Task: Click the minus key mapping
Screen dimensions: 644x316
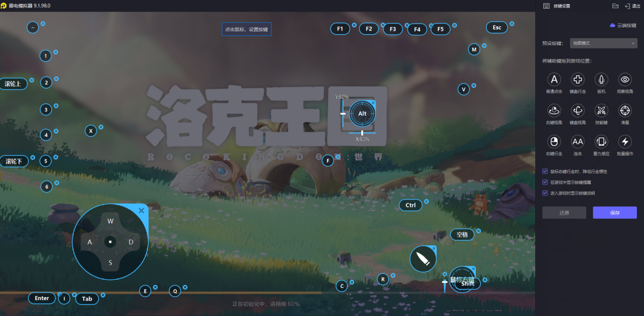Action: tap(33, 27)
